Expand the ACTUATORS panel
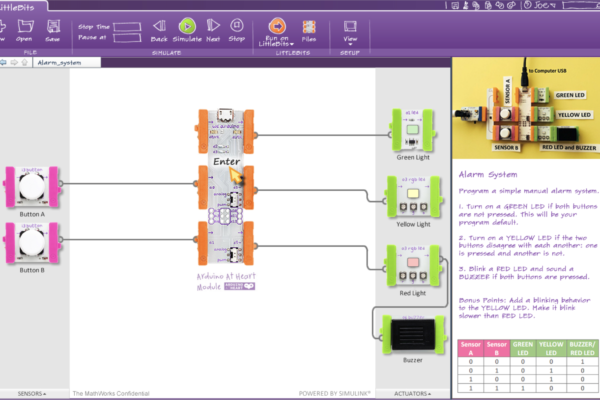 (413, 393)
